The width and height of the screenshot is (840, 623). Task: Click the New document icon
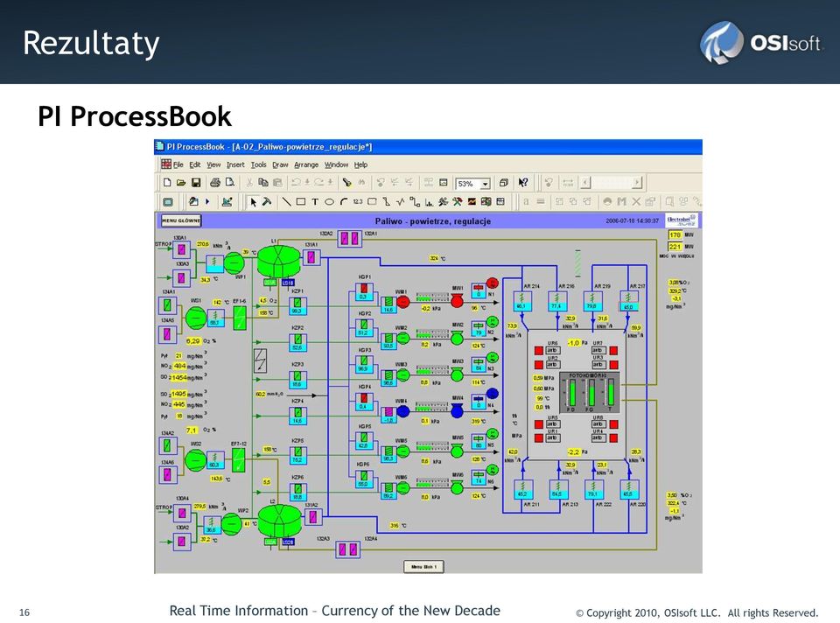167,183
